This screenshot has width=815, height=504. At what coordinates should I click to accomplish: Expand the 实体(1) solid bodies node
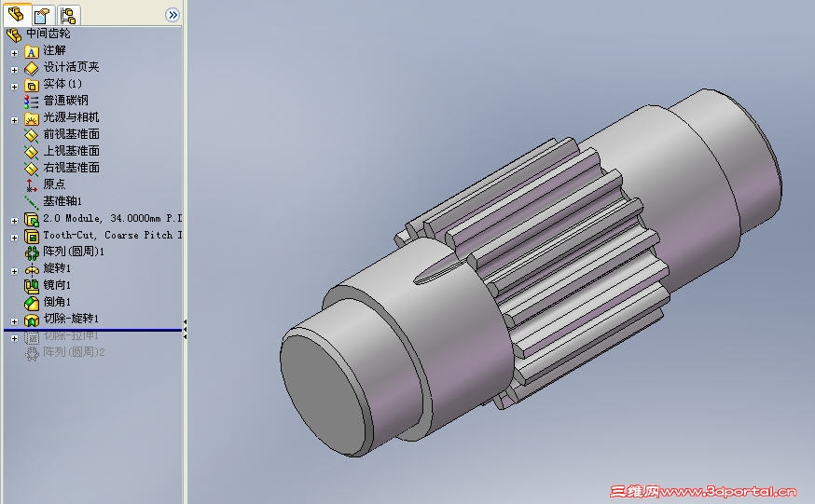15,87
